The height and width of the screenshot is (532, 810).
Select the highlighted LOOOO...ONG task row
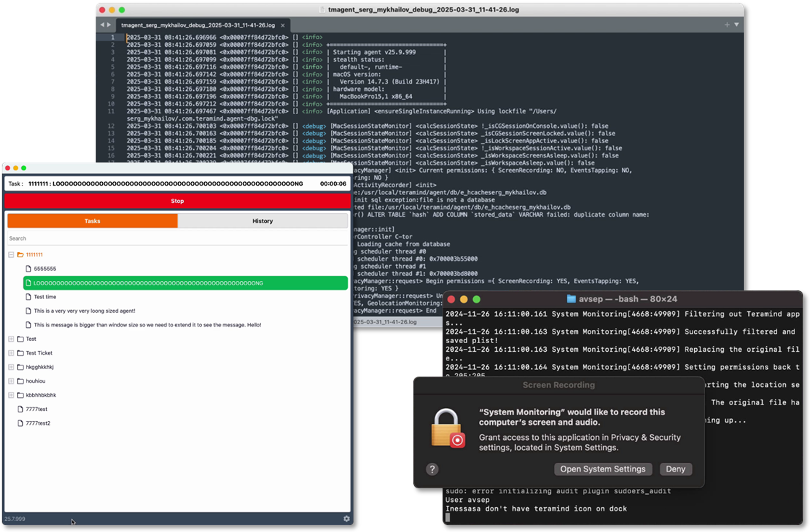[185, 283]
